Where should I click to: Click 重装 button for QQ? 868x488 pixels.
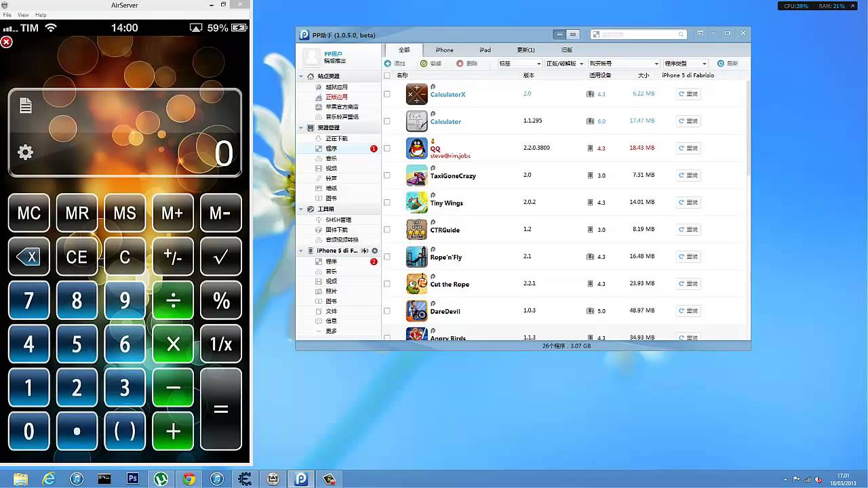(688, 148)
